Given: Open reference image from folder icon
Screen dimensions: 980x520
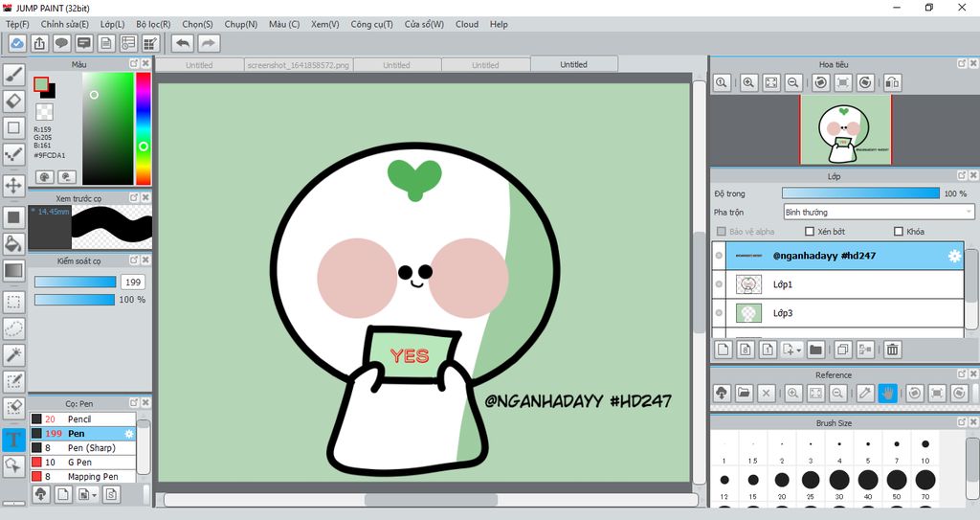Looking at the screenshot, I should [x=744, y=393].
